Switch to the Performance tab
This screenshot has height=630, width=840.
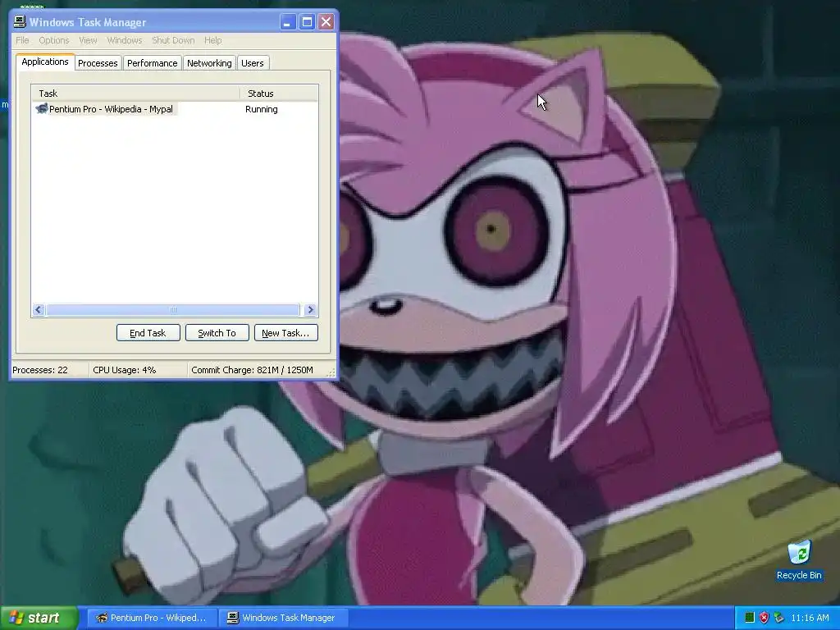152,62
